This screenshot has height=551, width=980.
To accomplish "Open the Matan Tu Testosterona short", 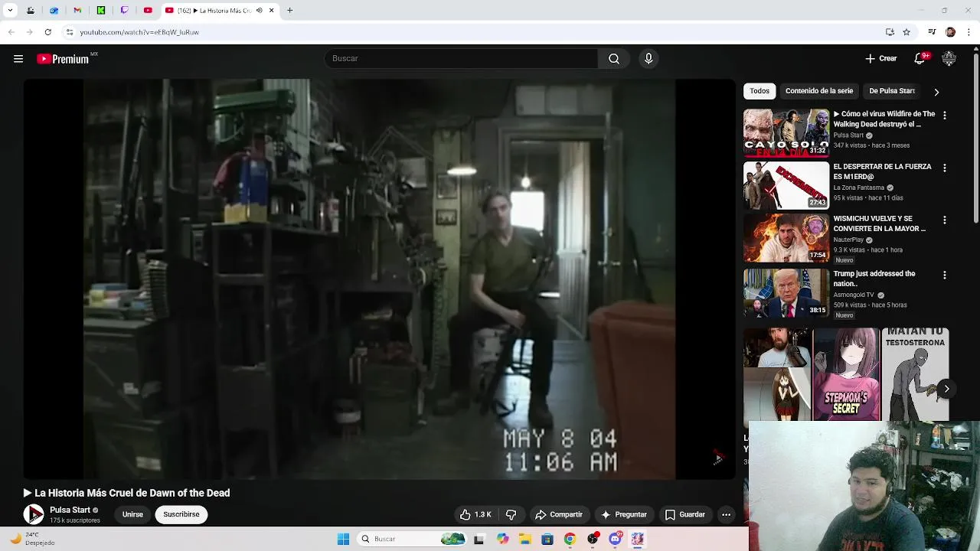I will coord(916,374).
